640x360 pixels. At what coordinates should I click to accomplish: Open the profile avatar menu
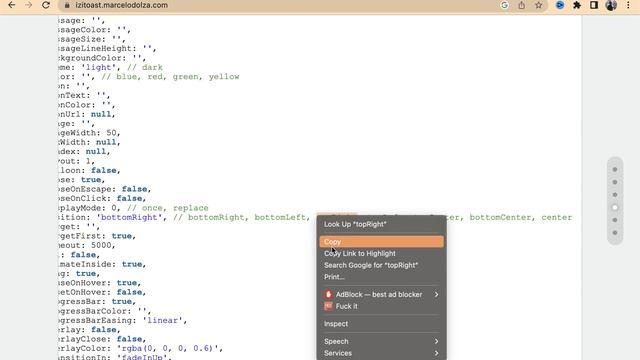pos(611,5)
